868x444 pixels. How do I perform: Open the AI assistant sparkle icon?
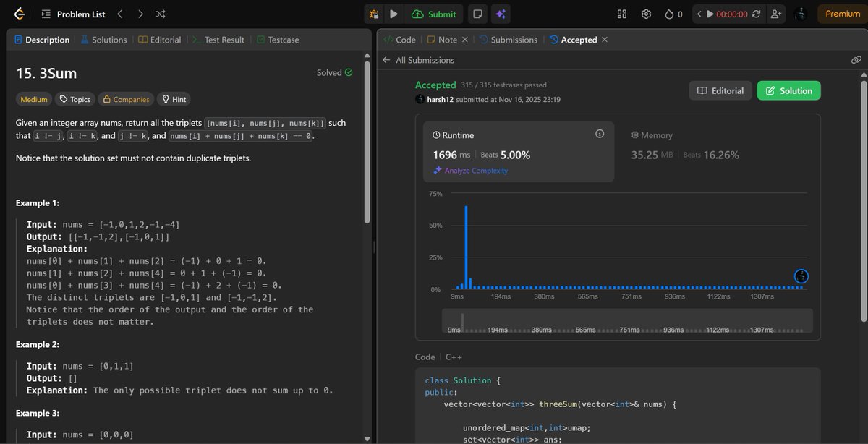(x=501, y=13)
